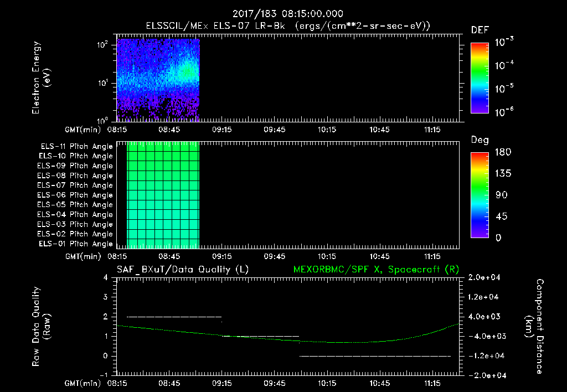
Task: Click the ELS-10 Pitch Angle row label
Action: (75, 156)
